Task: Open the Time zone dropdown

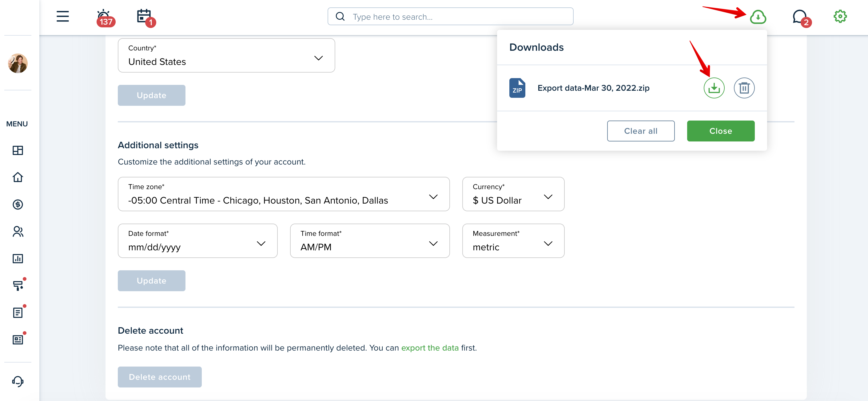Action: click(x=284, y=194)
